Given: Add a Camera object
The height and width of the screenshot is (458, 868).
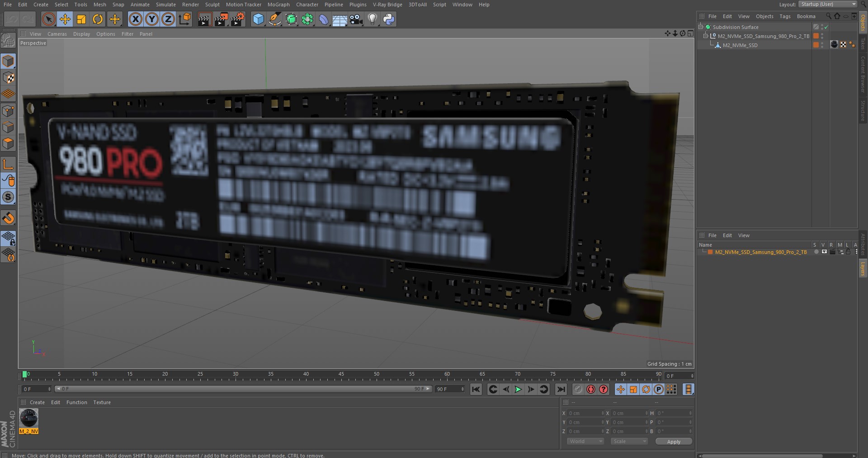Looking at the screenshot, I should point(356,19).
